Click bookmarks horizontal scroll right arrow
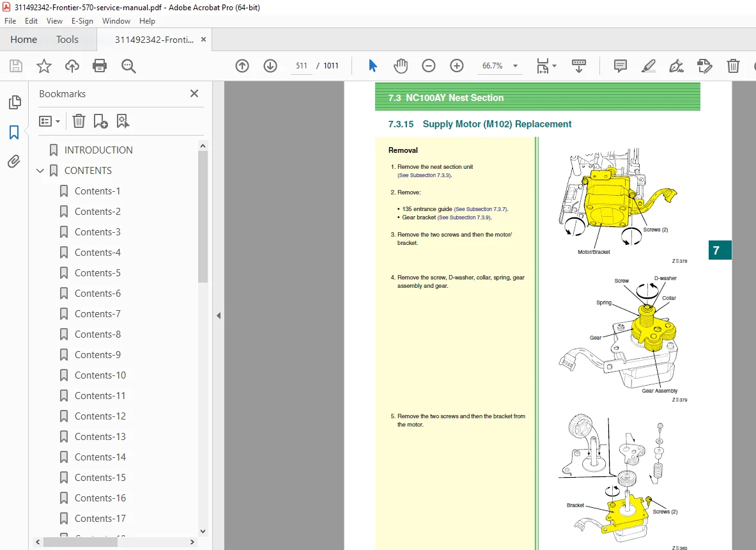 point(192,542)
